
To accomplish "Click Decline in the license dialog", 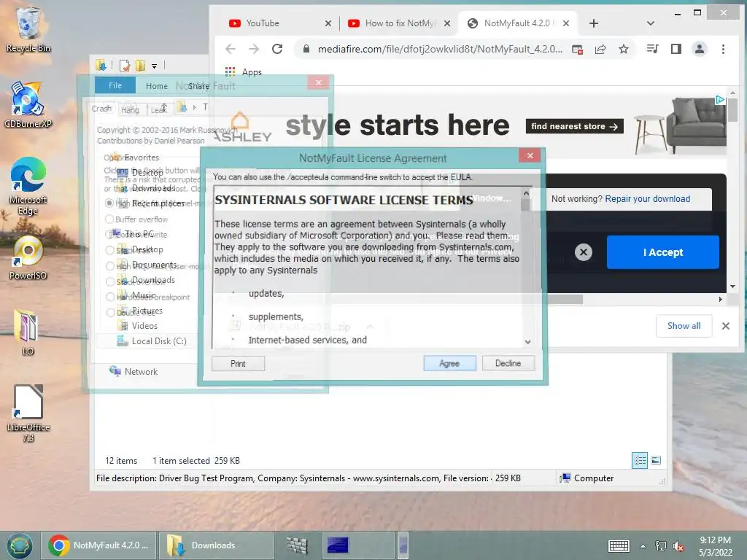I will pos(508,363).
